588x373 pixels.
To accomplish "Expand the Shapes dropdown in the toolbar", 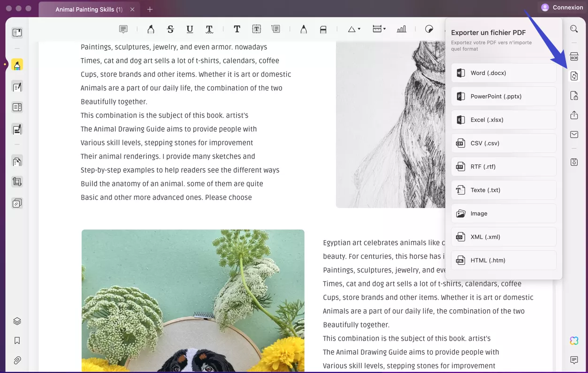I will point(353,29).
